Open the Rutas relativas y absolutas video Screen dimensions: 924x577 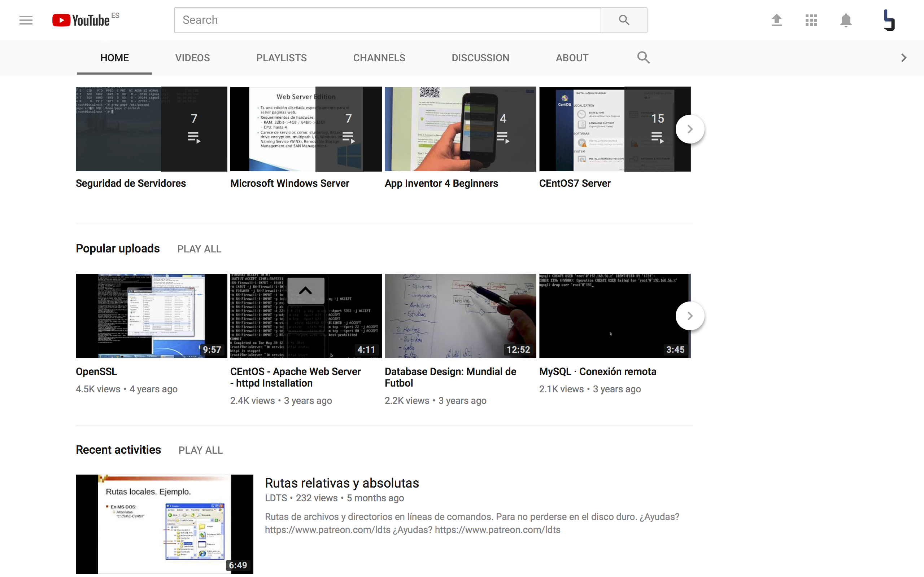pyautogui.click(x=342, y=483)
